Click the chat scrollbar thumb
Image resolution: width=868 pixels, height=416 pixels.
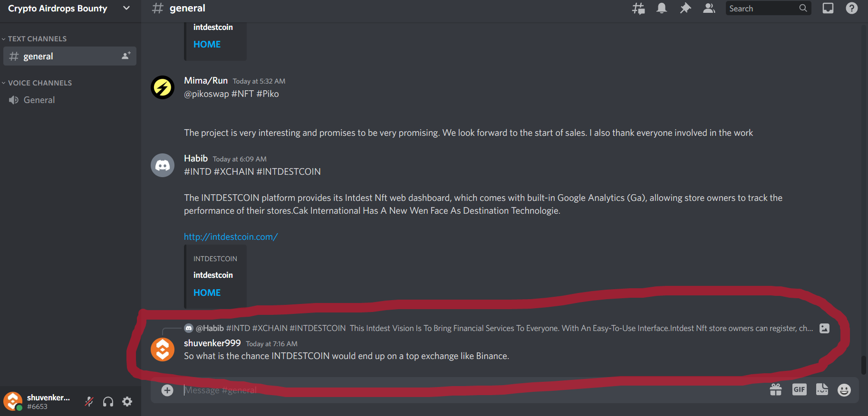tap(863, 365)
